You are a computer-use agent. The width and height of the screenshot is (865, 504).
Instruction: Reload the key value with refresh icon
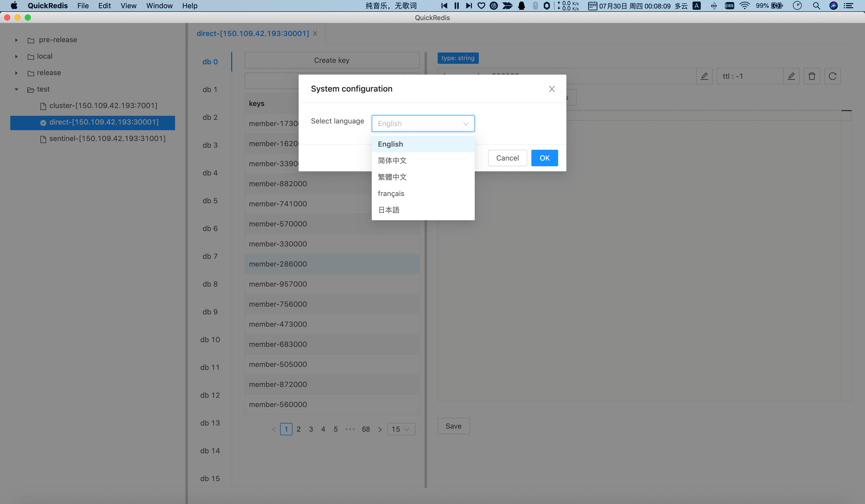point(832,76)
